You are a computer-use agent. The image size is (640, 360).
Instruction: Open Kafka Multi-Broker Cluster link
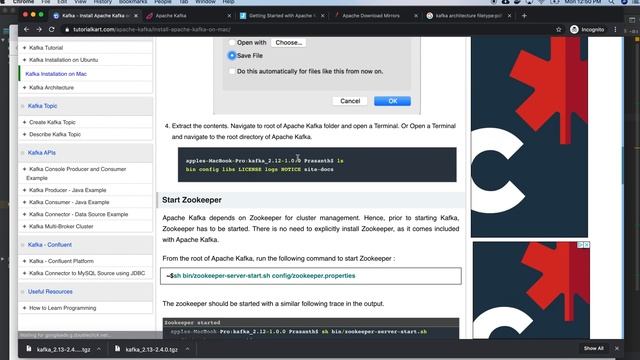click(61, 226)
